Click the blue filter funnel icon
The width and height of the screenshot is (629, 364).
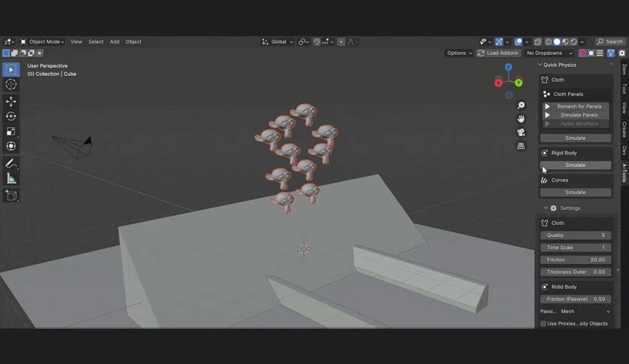tap(610, 53)
